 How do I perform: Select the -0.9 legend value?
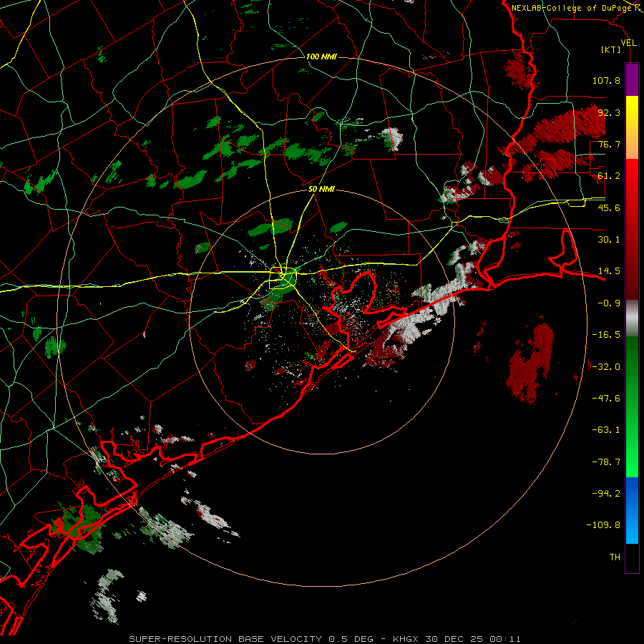coord(609,303)
